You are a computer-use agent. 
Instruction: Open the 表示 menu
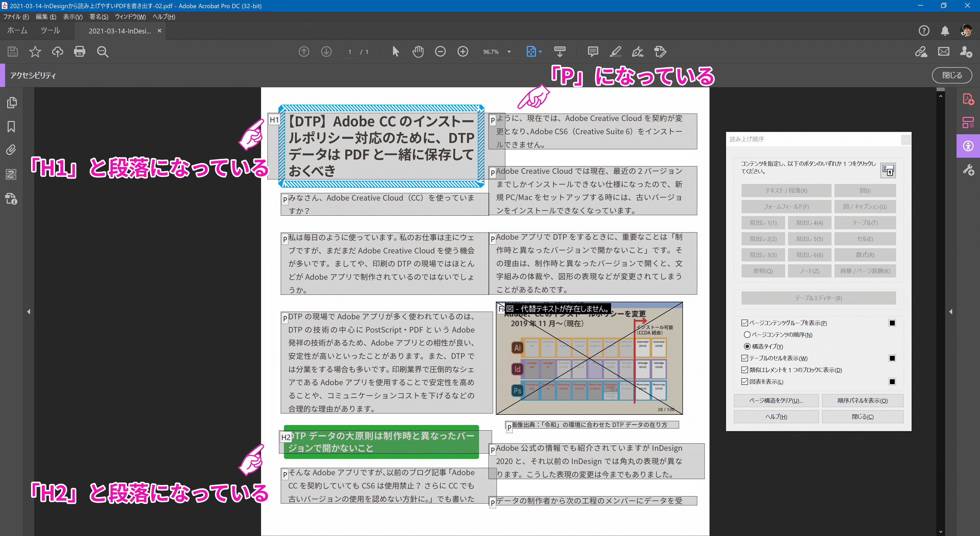coord(73,17)
